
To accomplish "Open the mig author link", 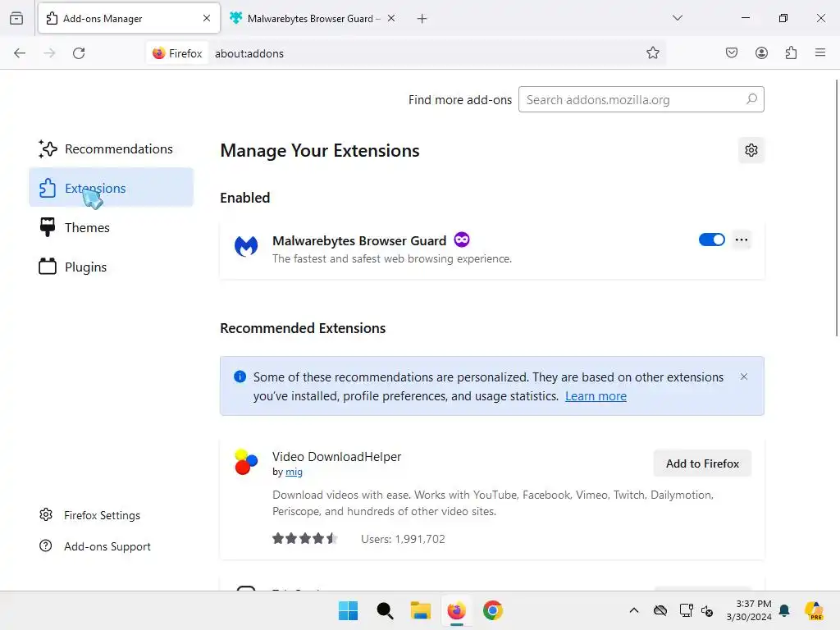I will click(294, 472).
